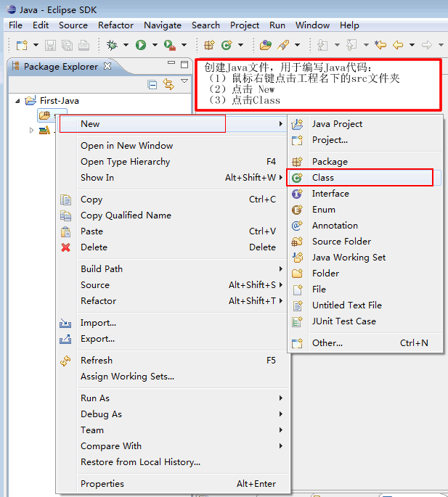Choose Other... in the New submenu
Viewport: 448px width, 497px height.
click(364, 343)
